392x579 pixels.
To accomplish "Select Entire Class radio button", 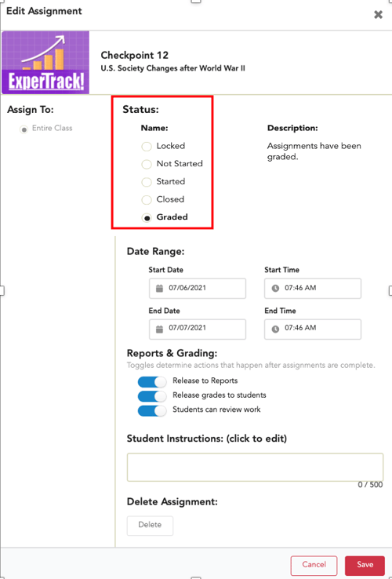I will click(x=24, y=129).
